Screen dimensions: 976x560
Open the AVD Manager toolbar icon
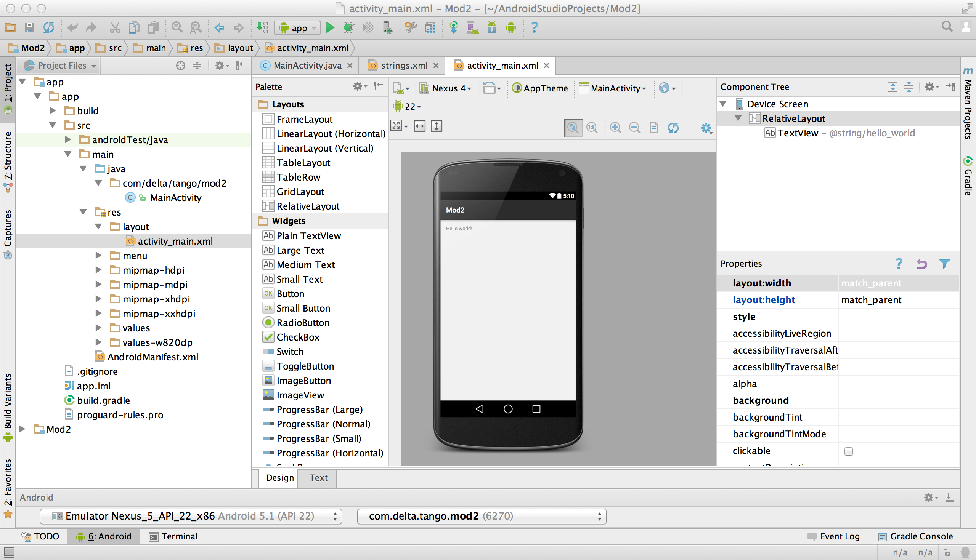(473, 27)
